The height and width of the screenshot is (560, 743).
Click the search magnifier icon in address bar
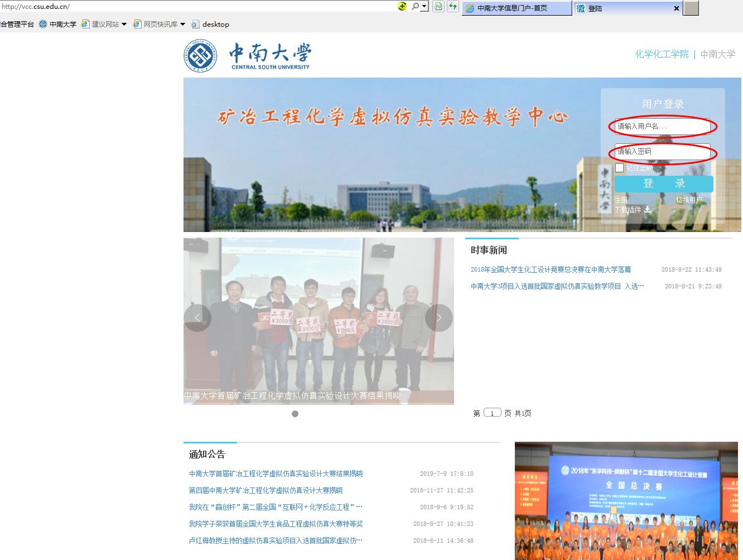pyautogui.click(x=416, y=6)
